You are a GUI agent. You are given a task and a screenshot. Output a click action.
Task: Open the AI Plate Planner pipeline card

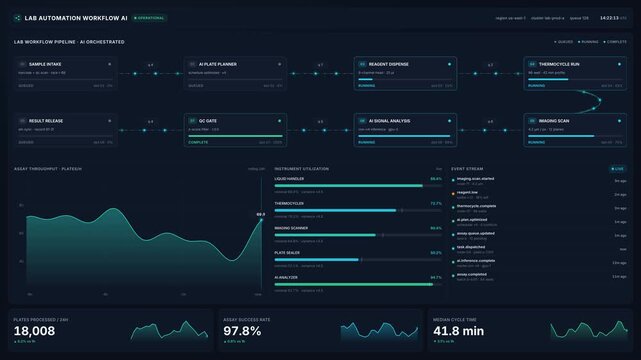pyautogui.click(x=235, y=74)
